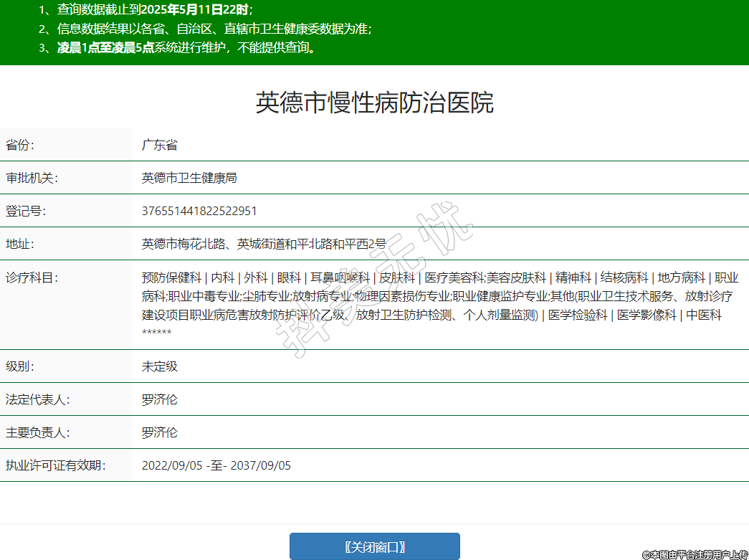Select the province value 广东省
The width and height of the screenshot is (749, 560).
[x=159, y=145]
